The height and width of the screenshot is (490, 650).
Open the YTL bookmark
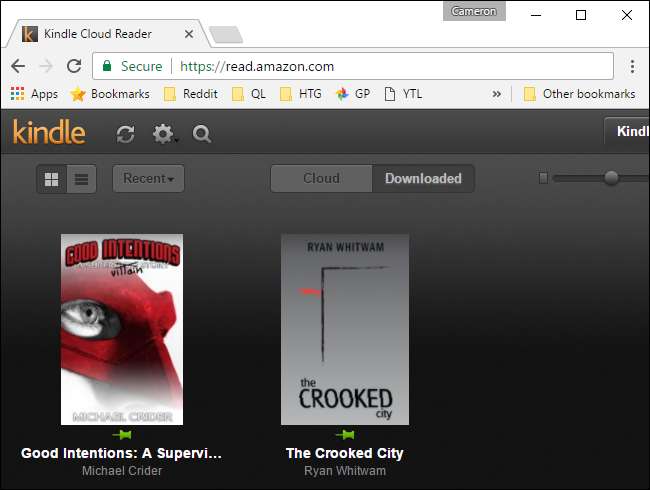tap(403, 94)
